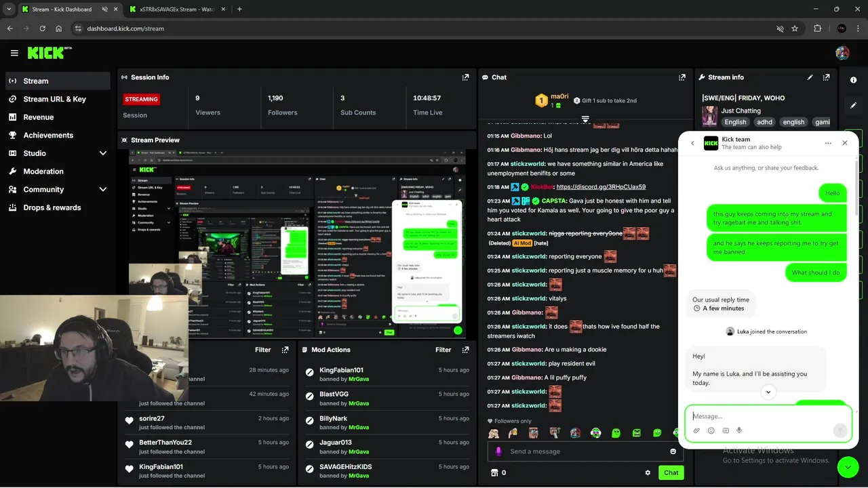Click the STREAMING status badge
The height and width of the screenshot is (488, 868).
click(141, 99)
